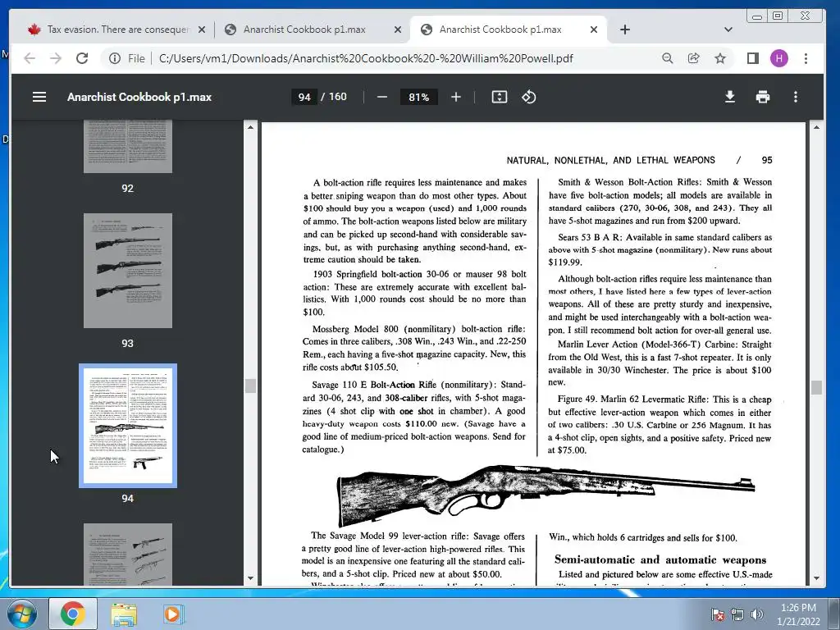The width and height of the screenshot is (840, 630).
Task: Click document scrollbar up arrow
Action: [x=816, y=127]
